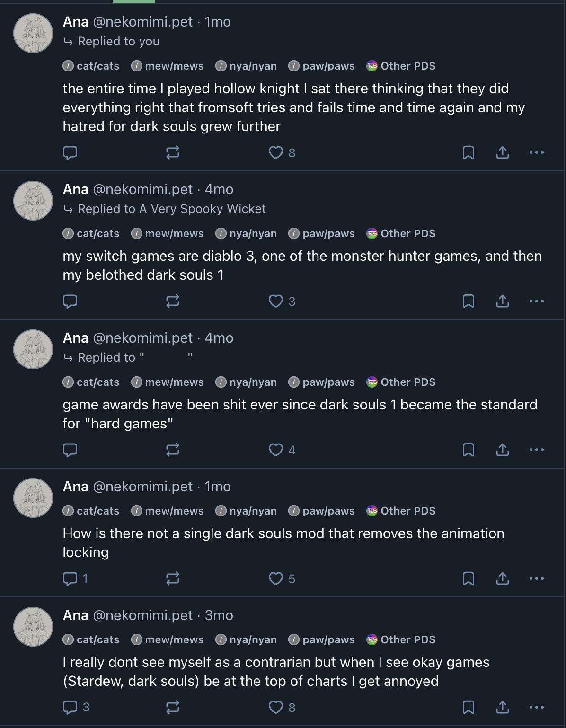Bookmark the contrarian post about Stardew
The image size is (566, 728).
[468, 708]
